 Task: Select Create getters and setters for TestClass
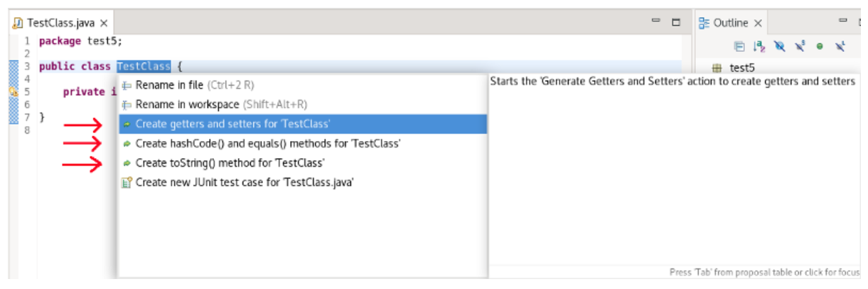click(x=232, y=124)
